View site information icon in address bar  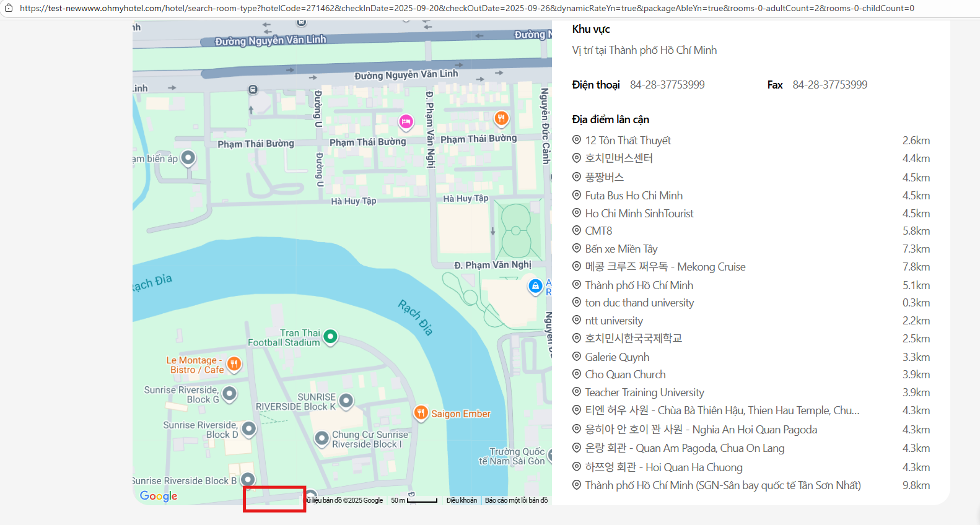pos(9,8)
